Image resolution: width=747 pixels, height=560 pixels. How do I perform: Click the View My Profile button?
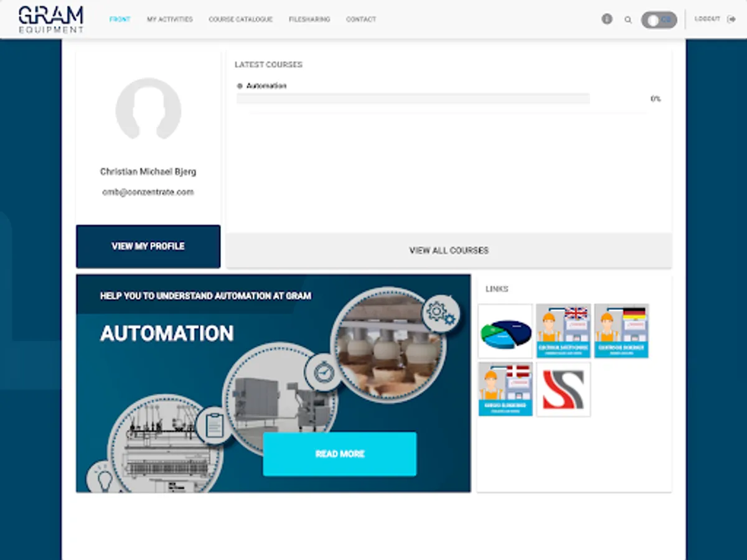click(148, 246)
